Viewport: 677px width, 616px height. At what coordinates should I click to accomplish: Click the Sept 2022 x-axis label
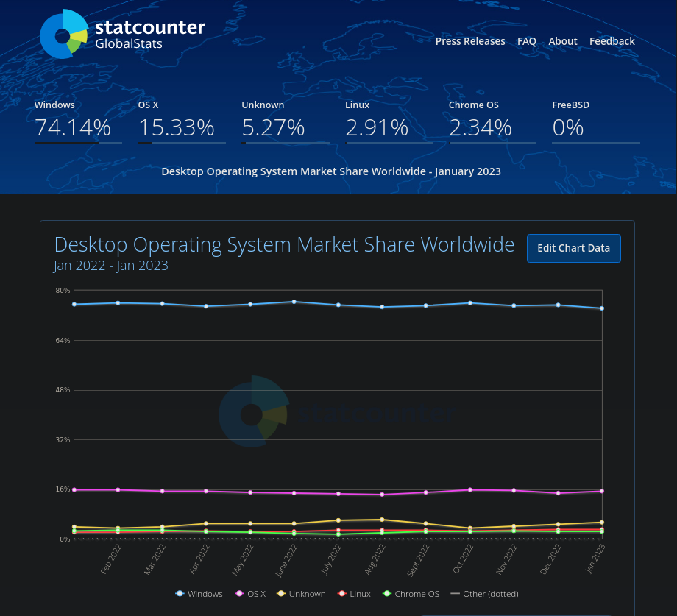click(418, 560)
